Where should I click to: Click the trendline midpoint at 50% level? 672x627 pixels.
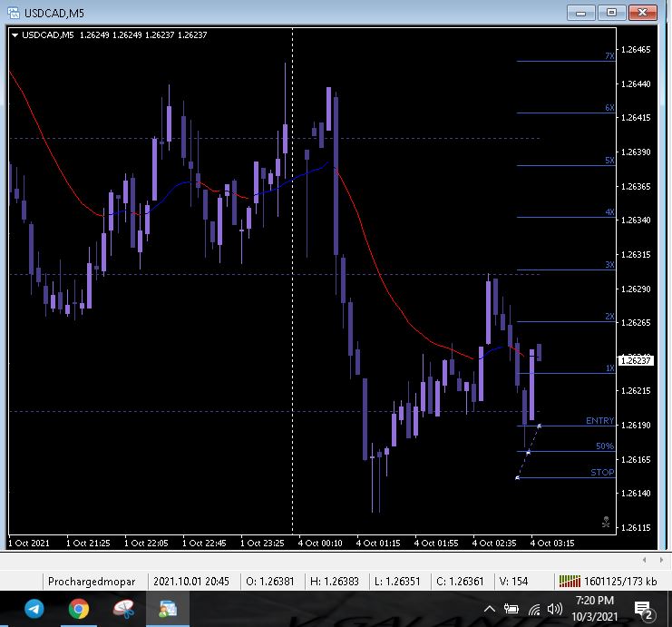[528, 452]
